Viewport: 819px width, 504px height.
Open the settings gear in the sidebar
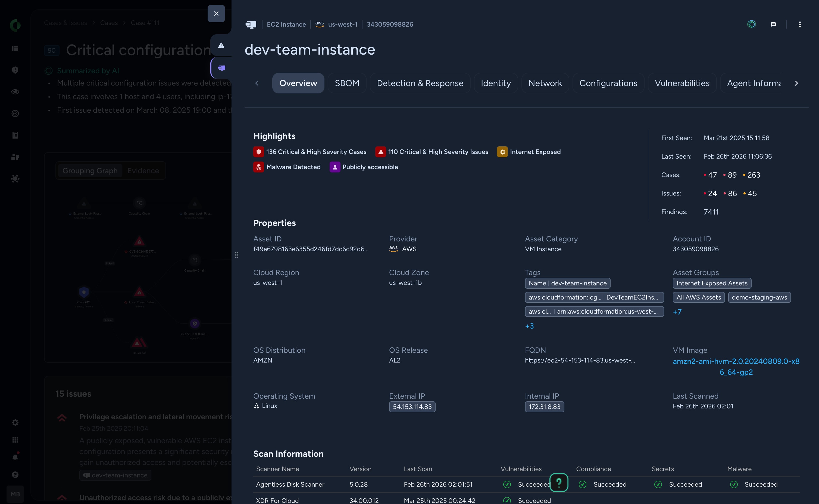(15, 422)
